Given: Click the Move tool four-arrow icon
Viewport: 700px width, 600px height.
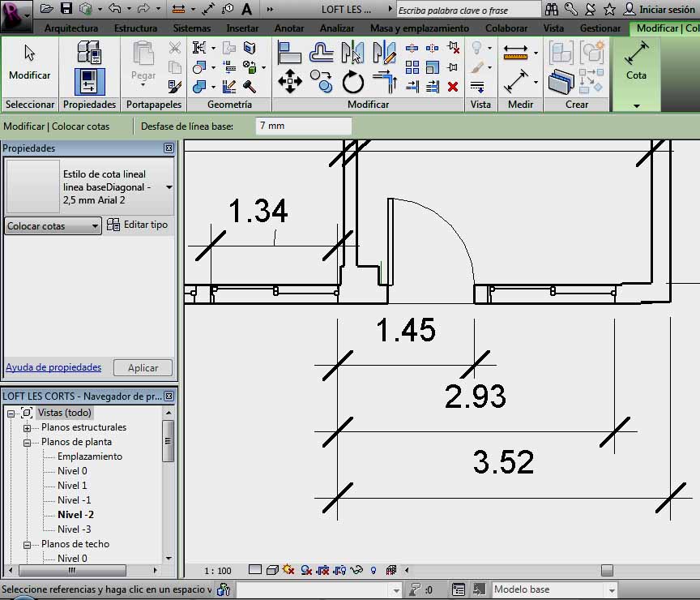Looking at the screenshot, I should (289, 82).
